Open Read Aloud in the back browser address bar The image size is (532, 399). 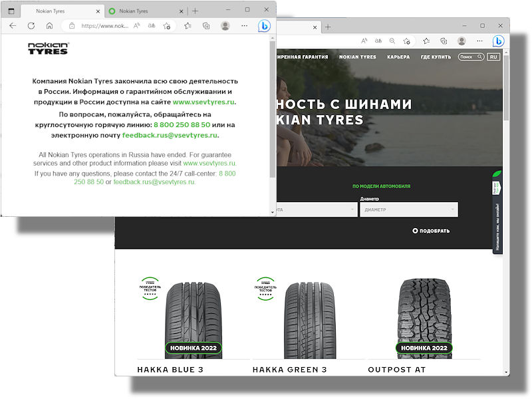364,41
